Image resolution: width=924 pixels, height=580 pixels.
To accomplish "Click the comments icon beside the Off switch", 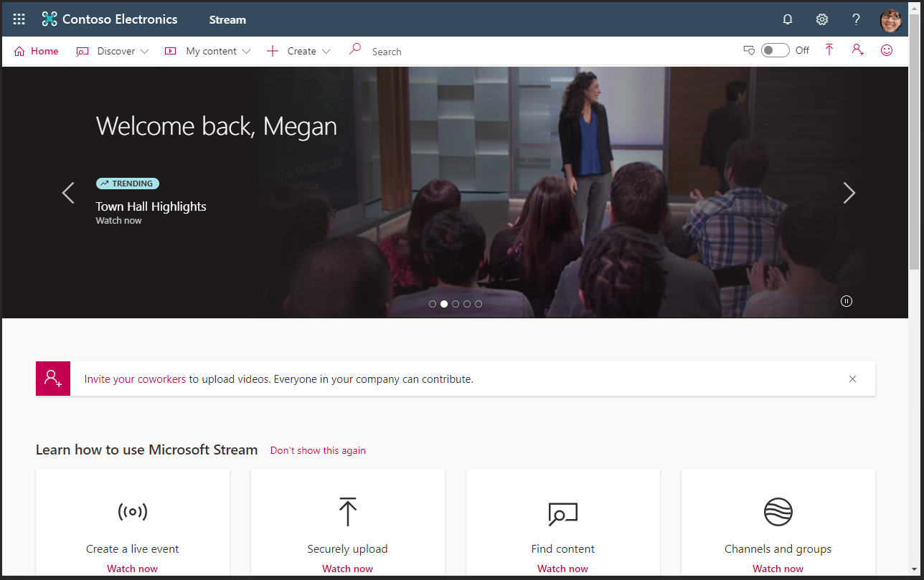I will pos(749,50).
